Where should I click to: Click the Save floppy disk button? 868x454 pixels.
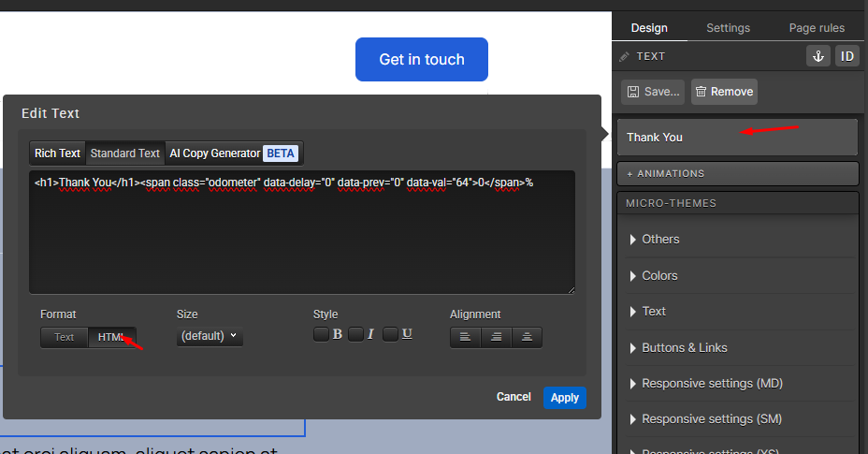[x=653, y=92]
